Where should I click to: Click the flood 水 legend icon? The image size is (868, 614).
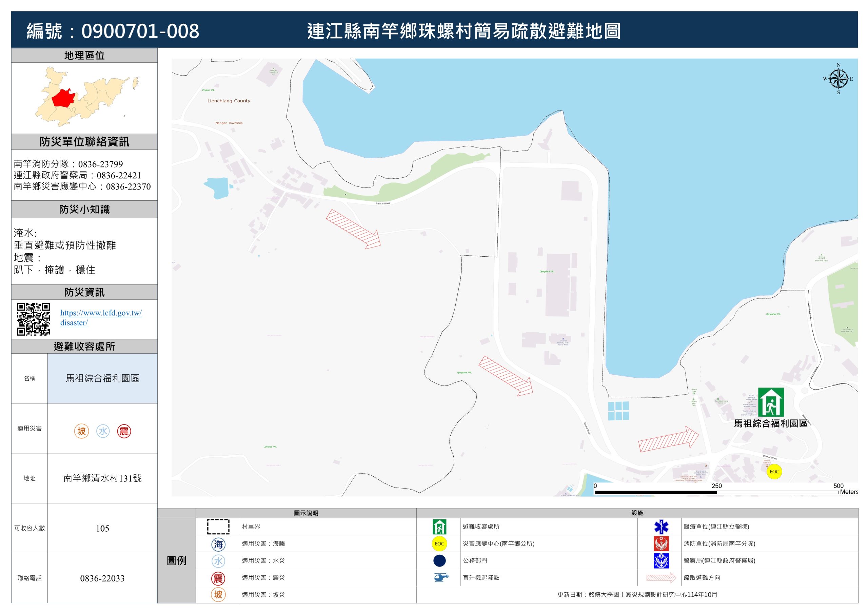click(x=218, y=561)
